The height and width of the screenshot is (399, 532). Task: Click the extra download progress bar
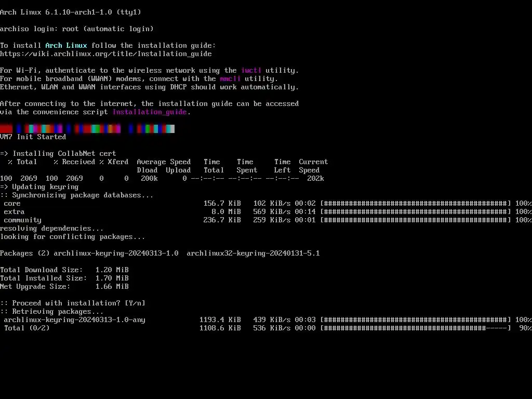click(416, 212)
